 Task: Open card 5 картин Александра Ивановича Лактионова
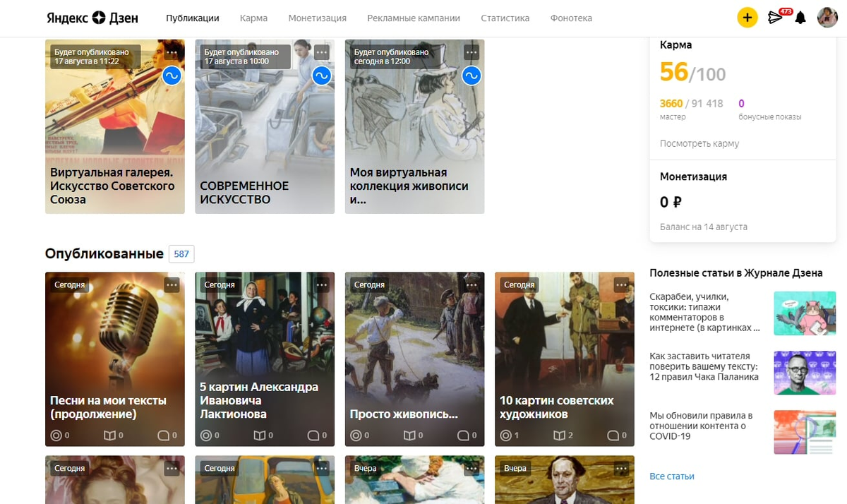265,359
